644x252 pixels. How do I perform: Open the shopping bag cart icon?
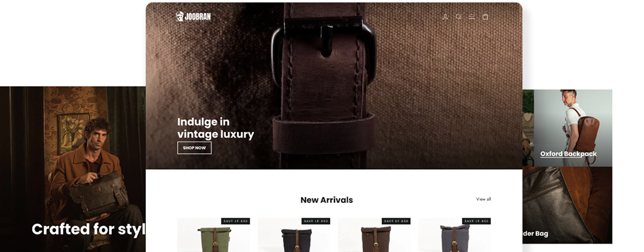pos(485,17)
